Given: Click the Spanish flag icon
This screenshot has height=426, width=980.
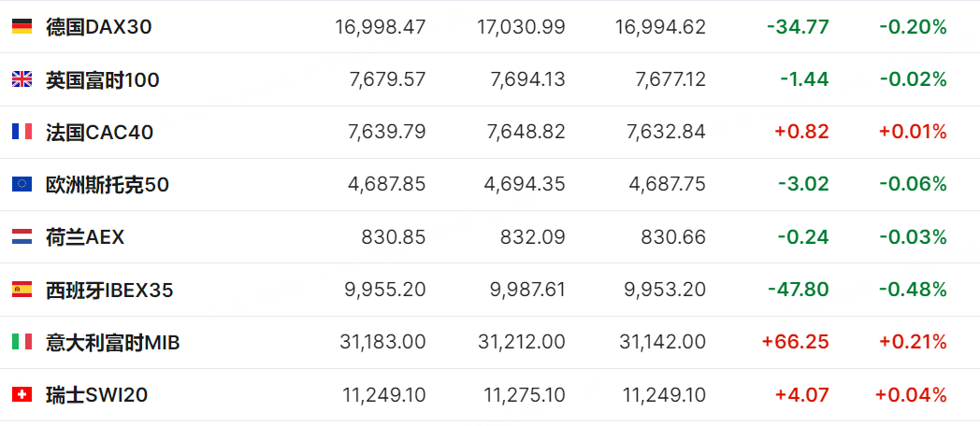Looking at the screenshot, I should pyautogui.click(x=22, y=290).
